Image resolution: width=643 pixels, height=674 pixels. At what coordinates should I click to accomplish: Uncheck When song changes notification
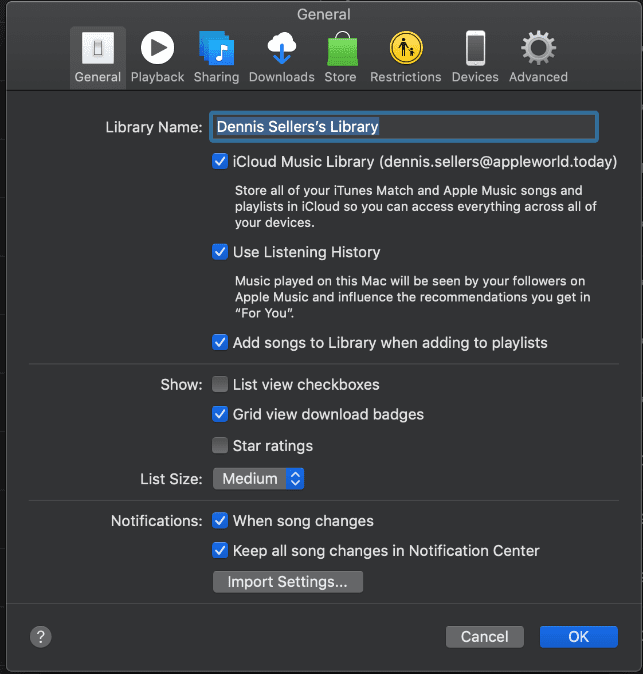[220, 521]
